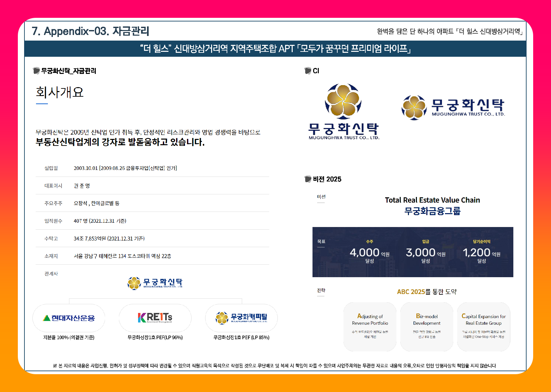Click the 관계사 label

[51, 274]
